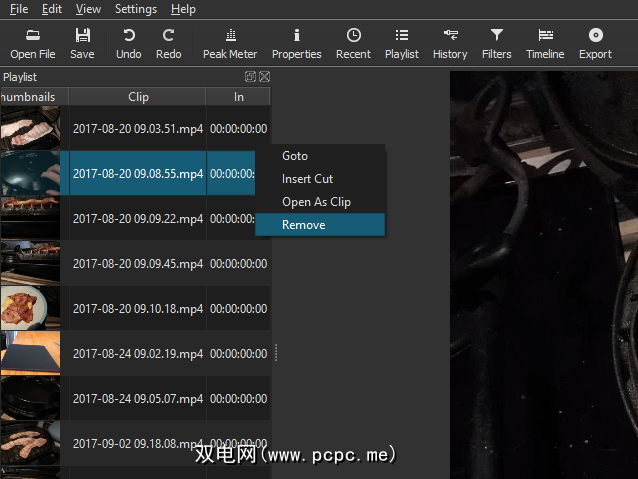Select thumbnail of 2017-08-24 09.02.19.mp4
This screenshot has width=638, height=479.
tap(30, 353)
